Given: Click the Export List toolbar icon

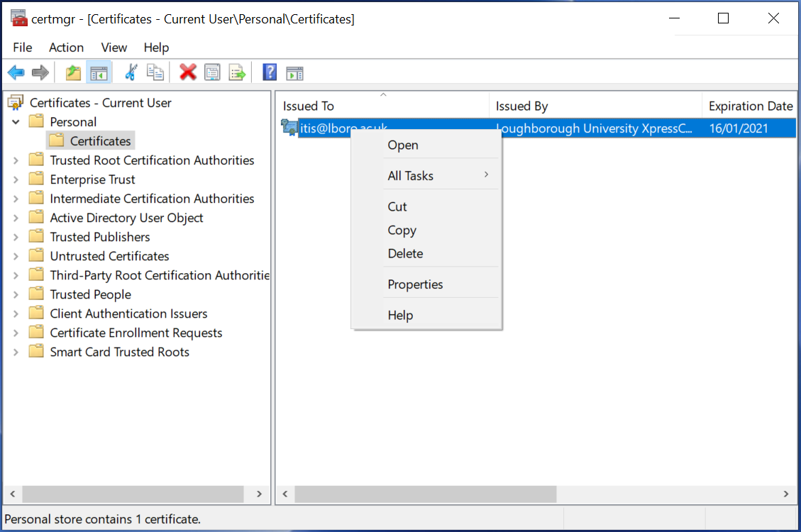Looking at the screenshot, I should [x=237, y=72].
